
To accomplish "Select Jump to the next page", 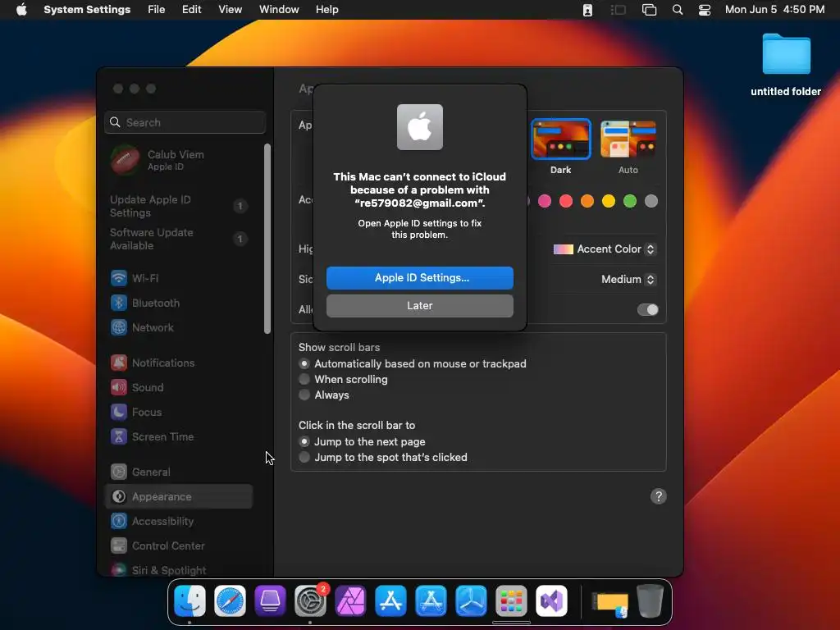I will (304, 442).
